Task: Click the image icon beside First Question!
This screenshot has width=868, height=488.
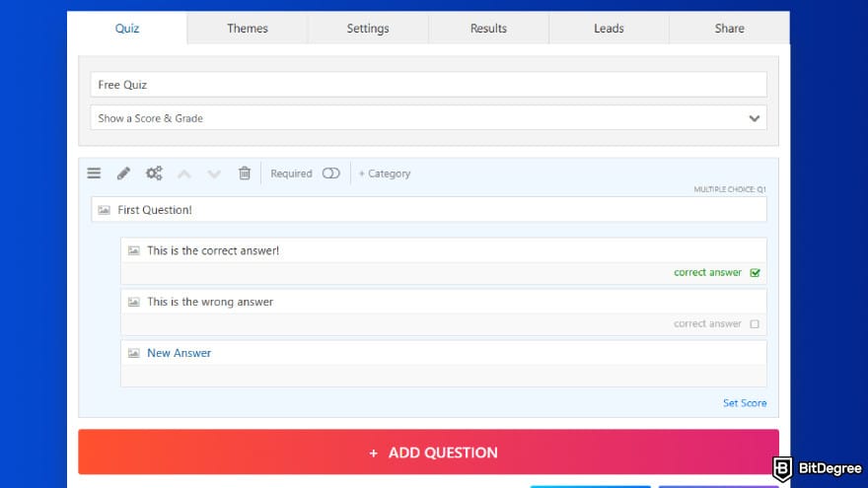Action: tap(105, 210)
